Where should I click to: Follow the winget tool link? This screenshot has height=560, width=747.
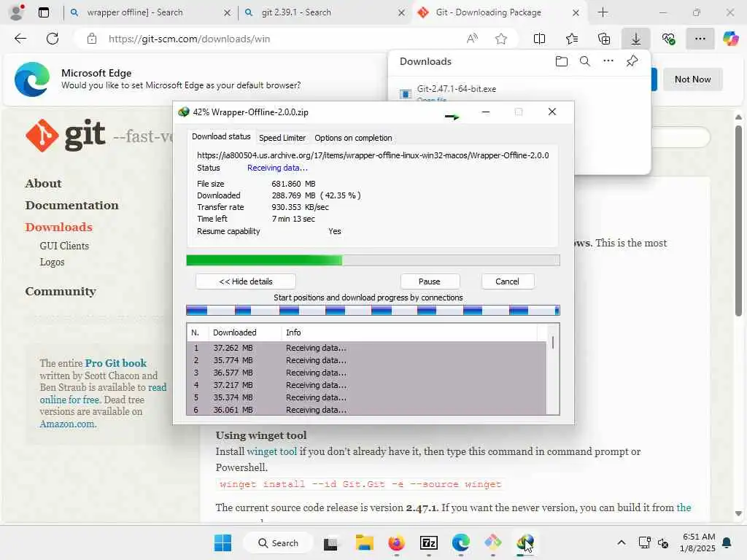[271, 451]
